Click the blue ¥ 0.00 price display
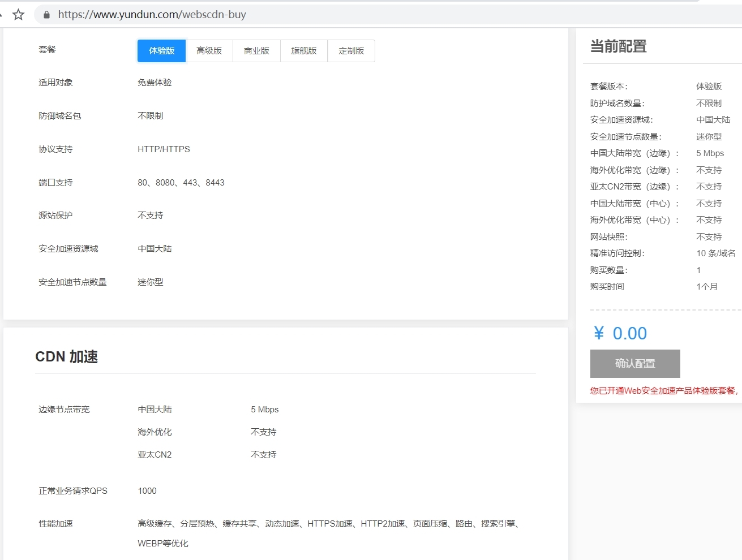This screenshot has height=560, width=742. tap(620, 333)
